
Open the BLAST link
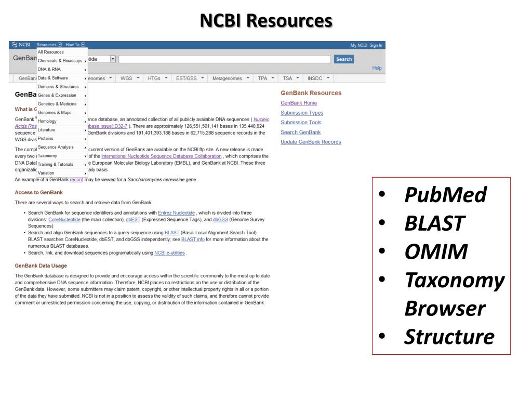(171, 233)
